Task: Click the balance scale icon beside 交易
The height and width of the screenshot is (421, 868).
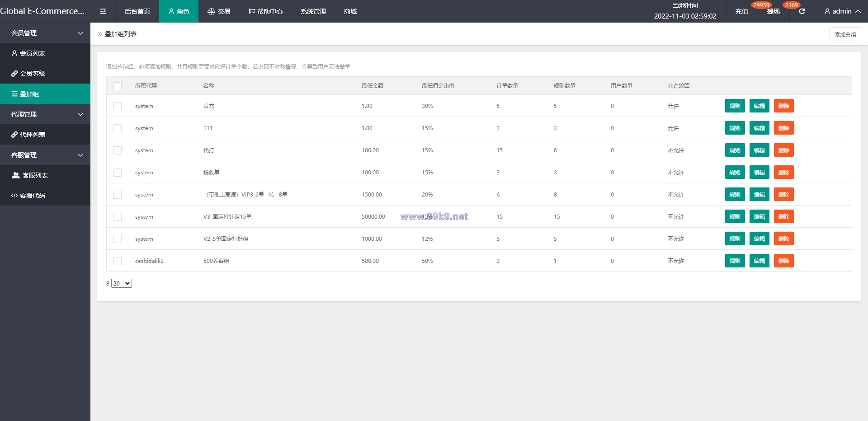Action: pyautogui.click(x=211, y=11)
